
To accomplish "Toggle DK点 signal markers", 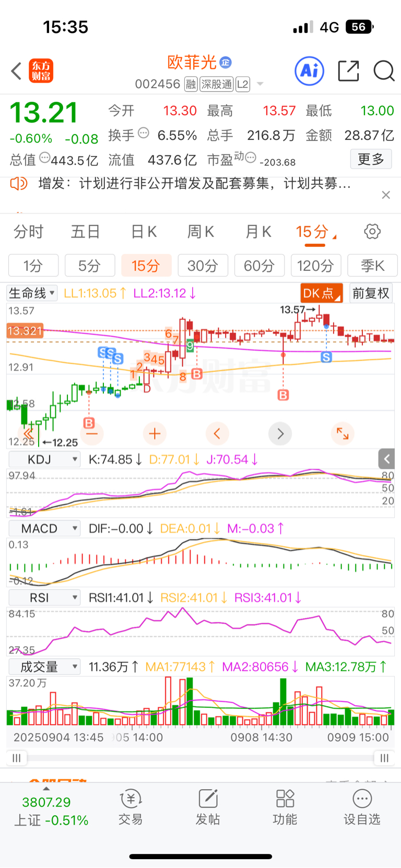I will (x=322, y=293).
